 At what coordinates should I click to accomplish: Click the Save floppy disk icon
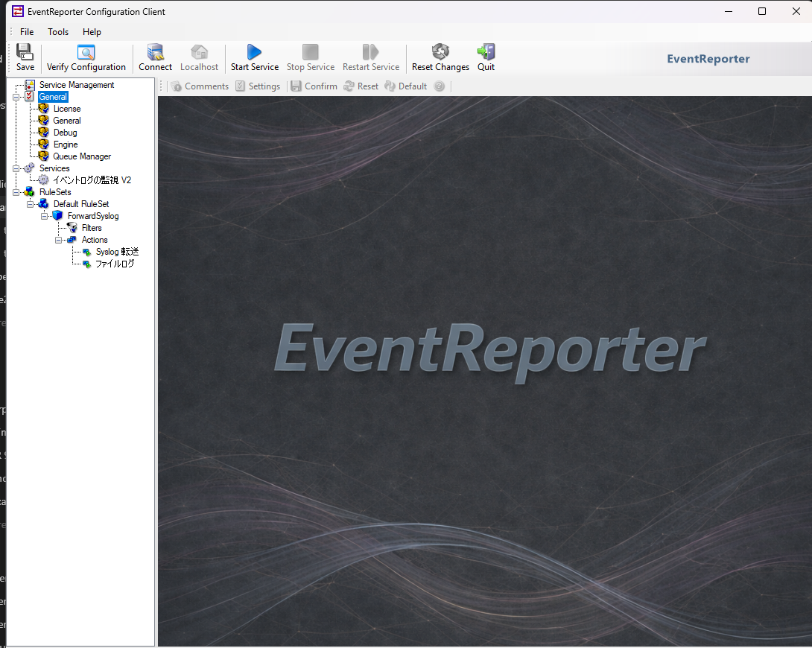(x=25, y=51)
